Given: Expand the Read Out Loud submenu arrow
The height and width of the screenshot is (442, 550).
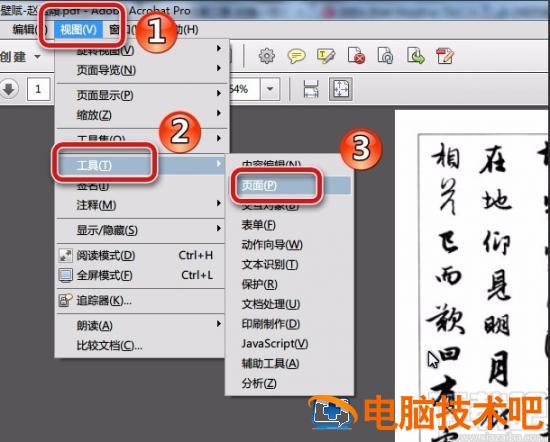Looking at the screenshot, I should tap(219, 323).
